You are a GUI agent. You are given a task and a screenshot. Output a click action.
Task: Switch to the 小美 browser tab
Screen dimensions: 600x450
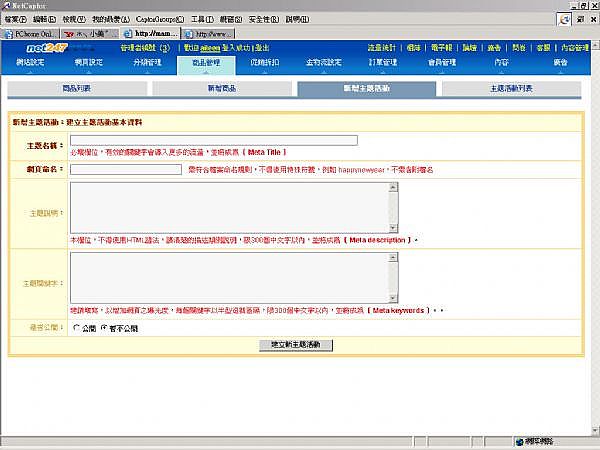pos(90,34)
